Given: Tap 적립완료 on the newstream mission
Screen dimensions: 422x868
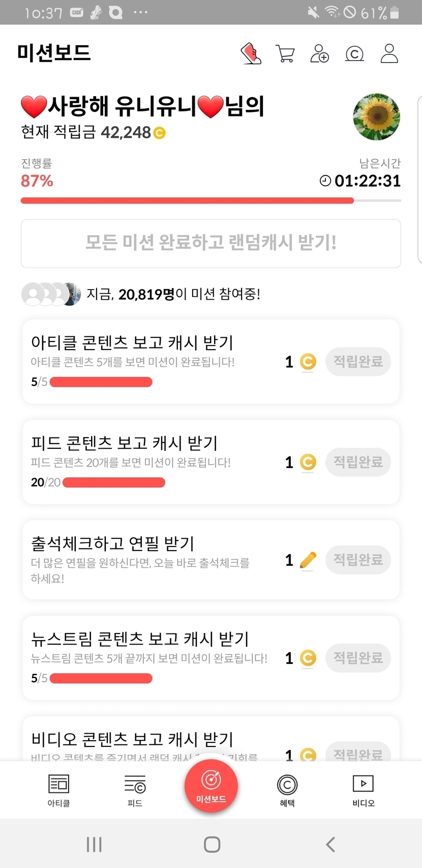Looking at the screenshot, I should [358, 658].
